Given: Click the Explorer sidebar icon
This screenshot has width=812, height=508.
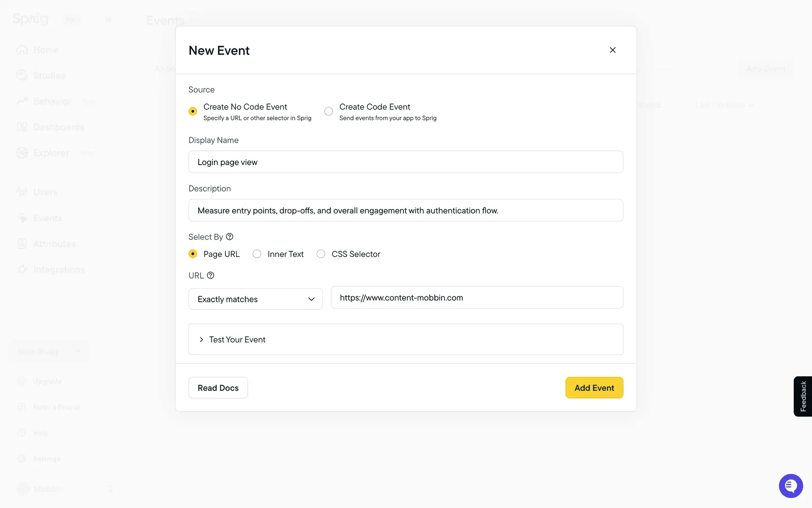Looking at the screenshot, I should click(22, 153).
